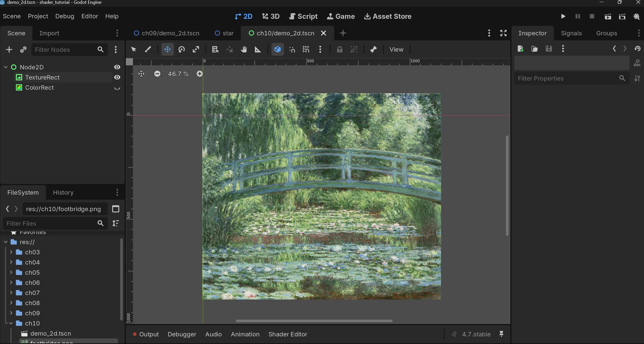Viewport: 644px width, 344px height.
Task: Click the FileSystem tree scrollbar
Action: point(121,279)
